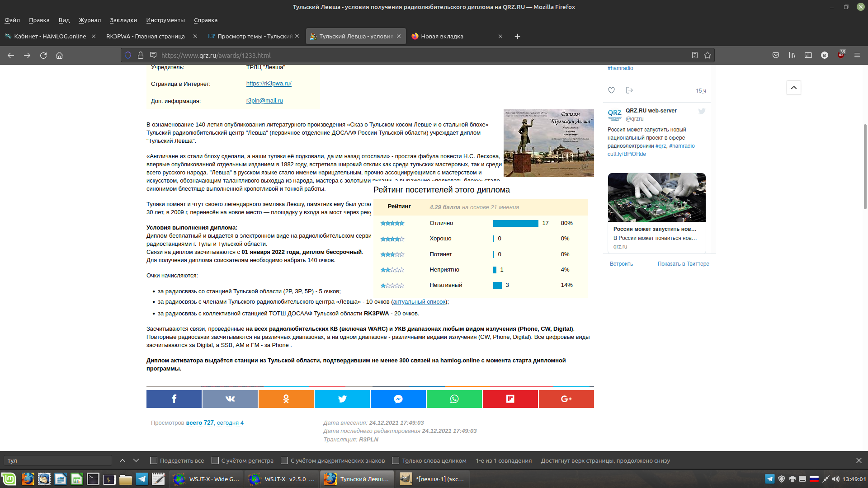Switch to the 'Кабинет - HAMLOG.online' tab
Image resolution: width=868 pixels, height=488 pixels.
pos(50,36)
